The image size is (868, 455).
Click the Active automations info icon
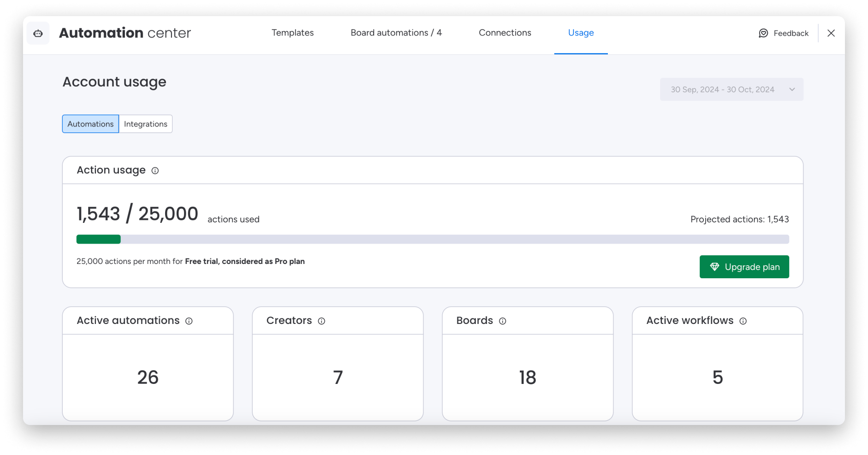(189, 321)
